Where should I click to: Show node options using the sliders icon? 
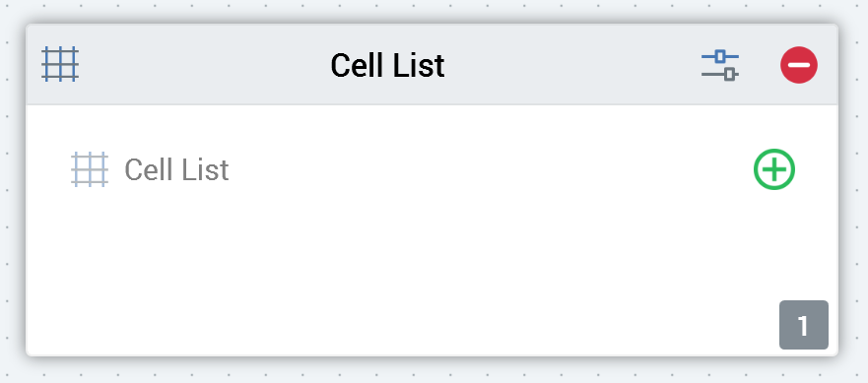[x=719, y=65]
